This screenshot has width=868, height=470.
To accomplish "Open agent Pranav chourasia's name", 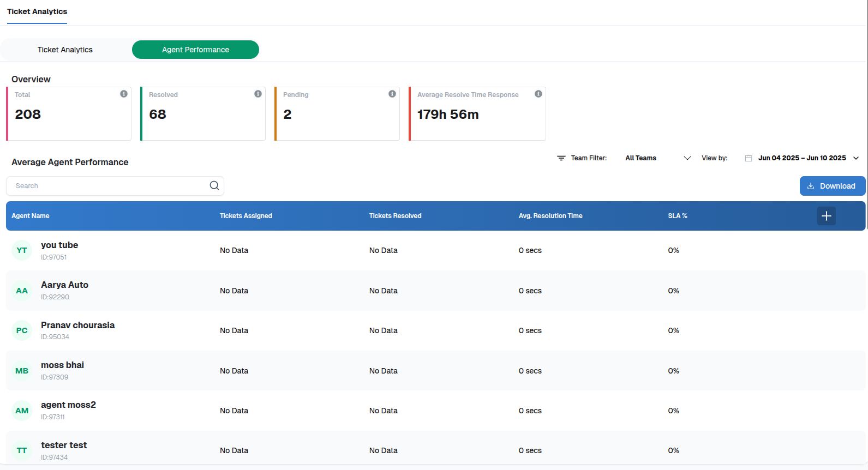I will pyautogui.click(x=77, y=325).
